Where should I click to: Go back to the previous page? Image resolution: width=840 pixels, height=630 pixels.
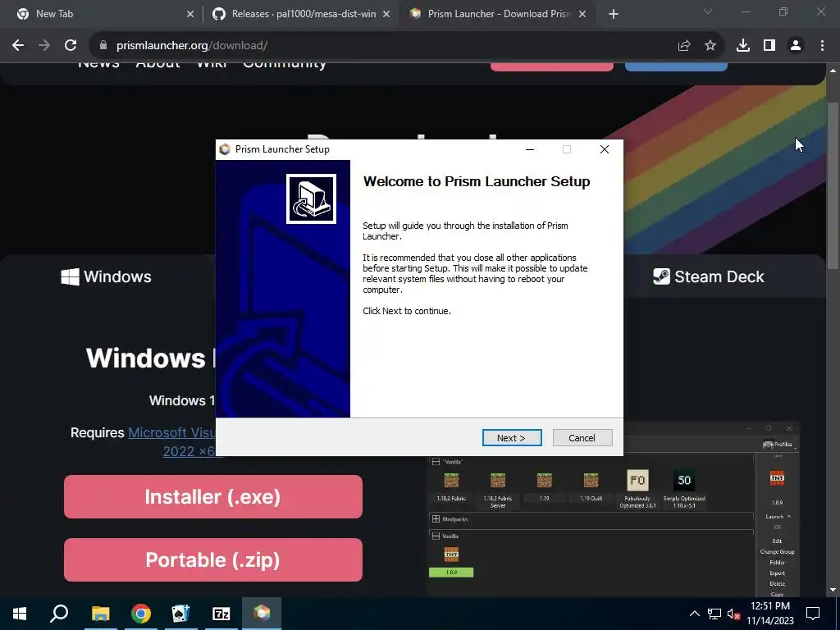tap(18, 46)
